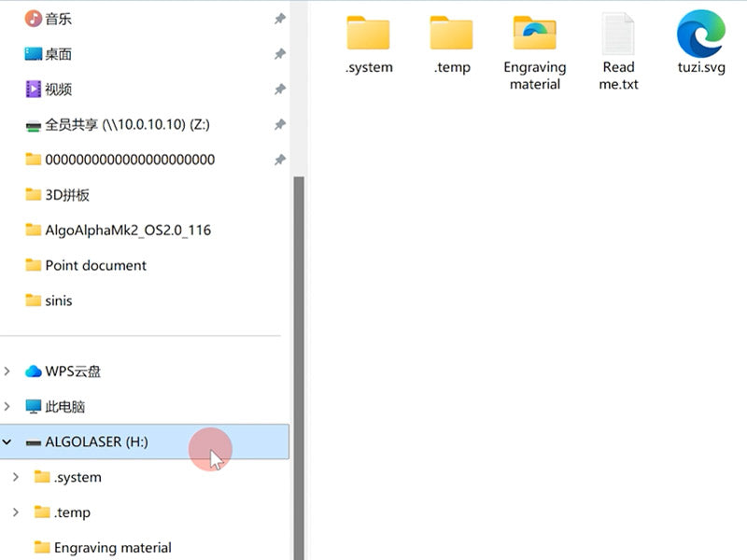This screenshot has height=560, width=747.
Task: Open the .system folder icon in file pane
Action: click(368, 34)
